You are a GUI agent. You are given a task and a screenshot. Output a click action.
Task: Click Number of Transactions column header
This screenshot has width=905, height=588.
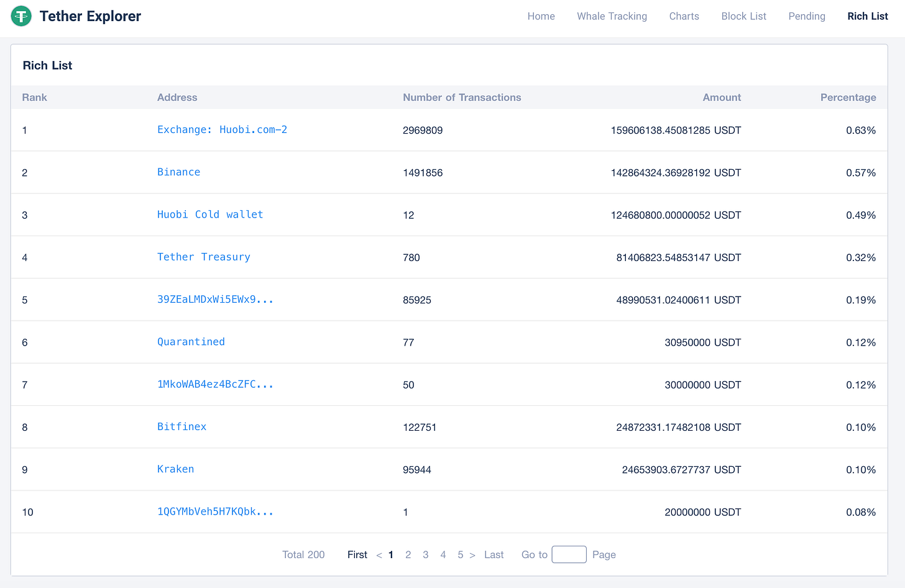tap(462, 98)
